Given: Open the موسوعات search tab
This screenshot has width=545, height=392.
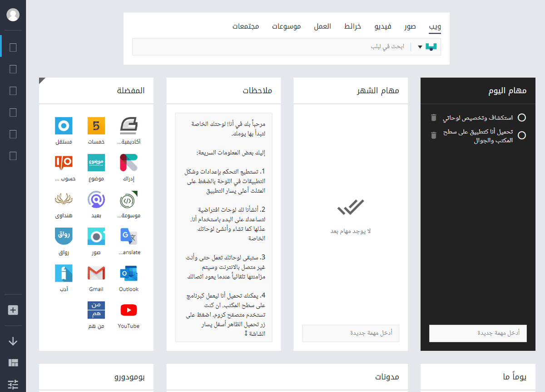Looking at the screenshot, I should click(x=287, y=26).
